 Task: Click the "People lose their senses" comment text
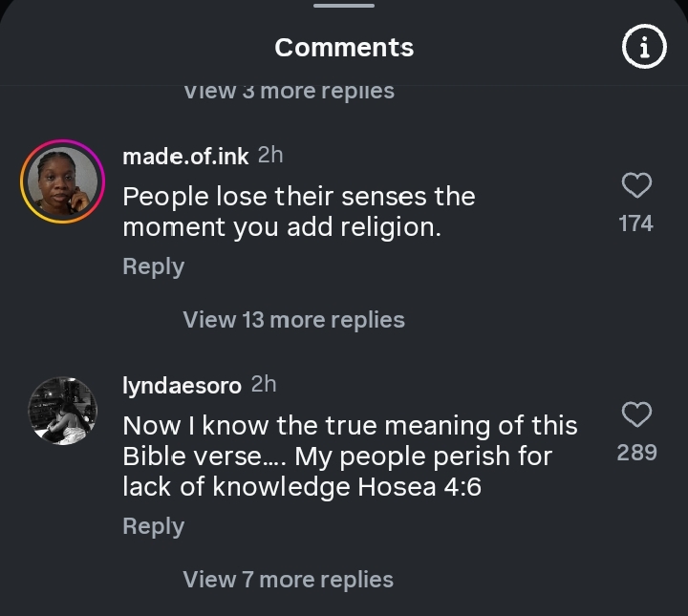click(x=298, y=212)
